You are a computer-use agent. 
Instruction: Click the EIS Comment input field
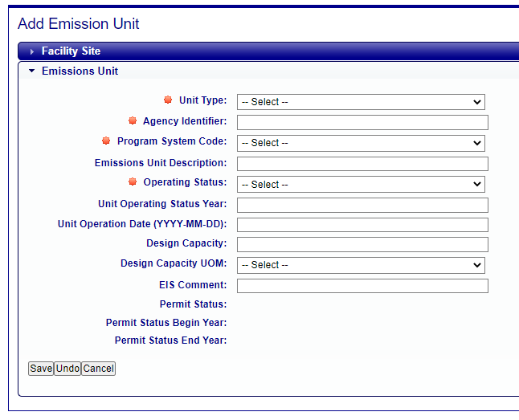tap(362, 286)
